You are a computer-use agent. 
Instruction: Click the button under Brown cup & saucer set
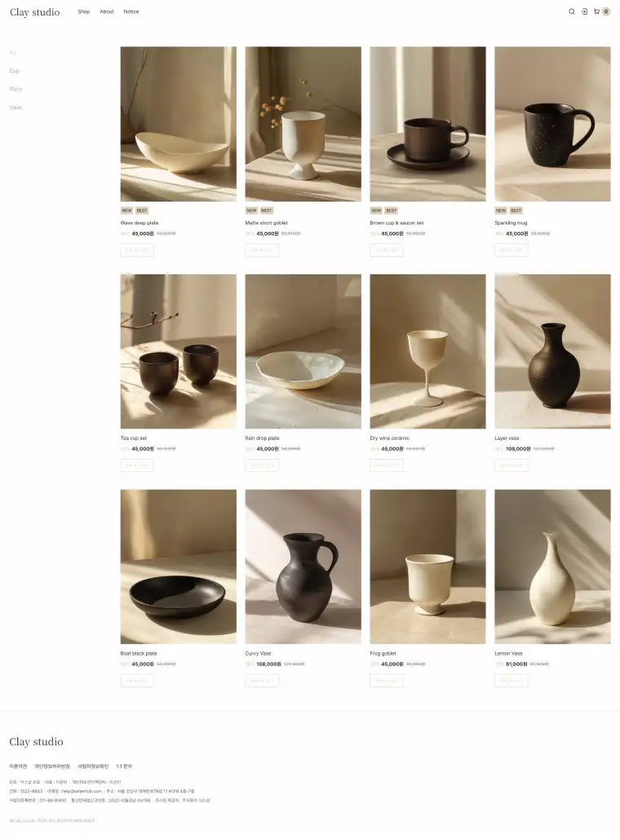(x=387, y=250)
